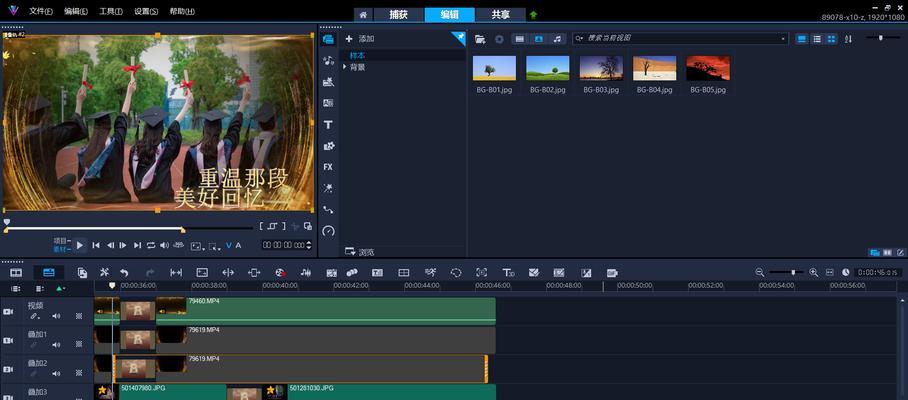Toggle repeat playback in preview controls
The width and height of the screenshot is (908, 400).
pyautogui.click(x=151, y=245)
